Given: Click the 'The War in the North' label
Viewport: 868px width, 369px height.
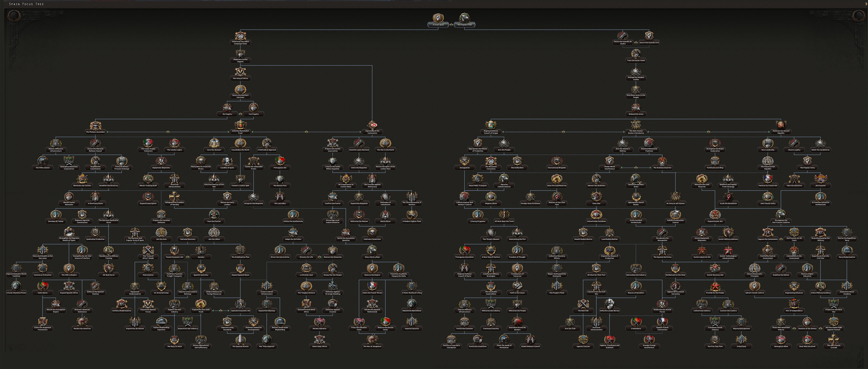Looking at the screenshot, I should (385, 150).
